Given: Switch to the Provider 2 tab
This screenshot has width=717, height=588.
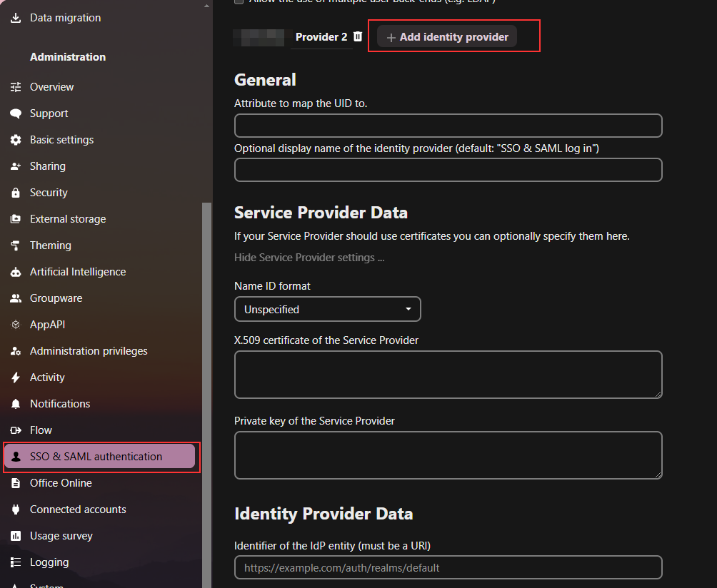Looking at the screenshot, I should pyautogui.click(x=321, y=37).
